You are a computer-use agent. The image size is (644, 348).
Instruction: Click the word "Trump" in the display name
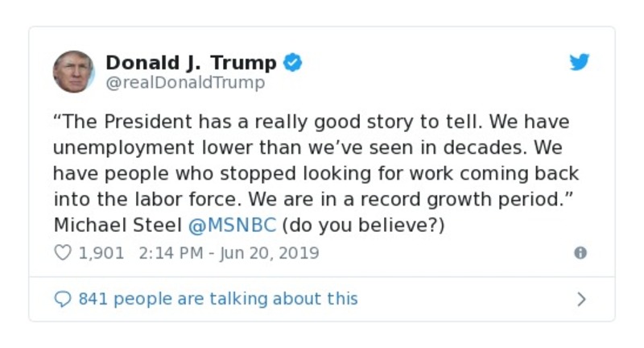[247, 62]
